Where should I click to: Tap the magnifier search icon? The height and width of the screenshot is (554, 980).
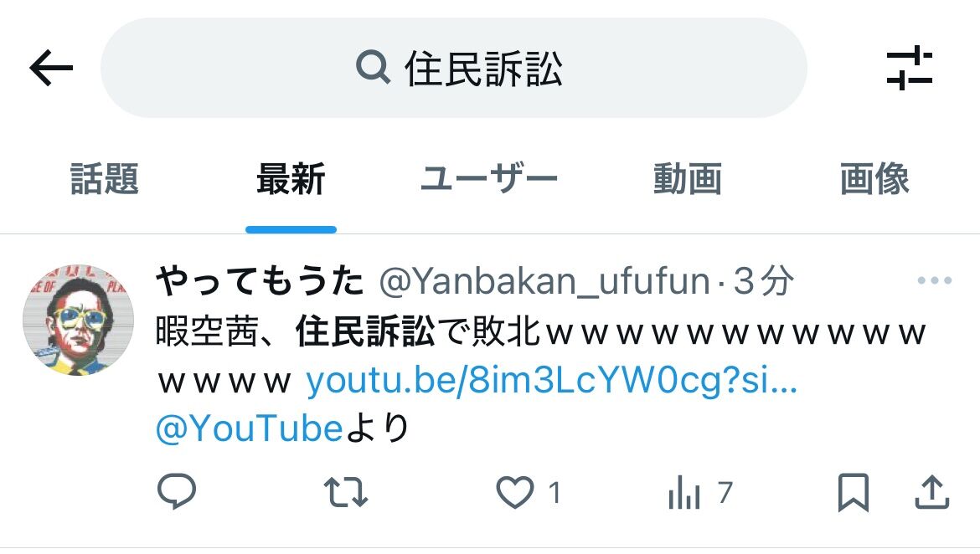[x=373, y=68]
